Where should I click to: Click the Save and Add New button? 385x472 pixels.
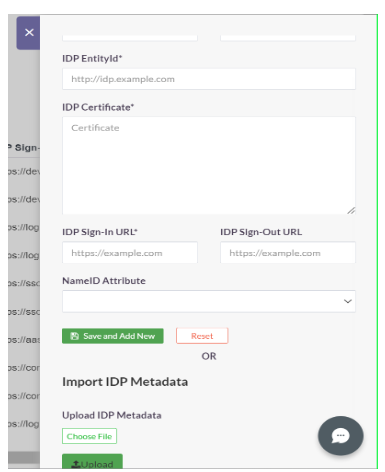(x=113, y=336)
